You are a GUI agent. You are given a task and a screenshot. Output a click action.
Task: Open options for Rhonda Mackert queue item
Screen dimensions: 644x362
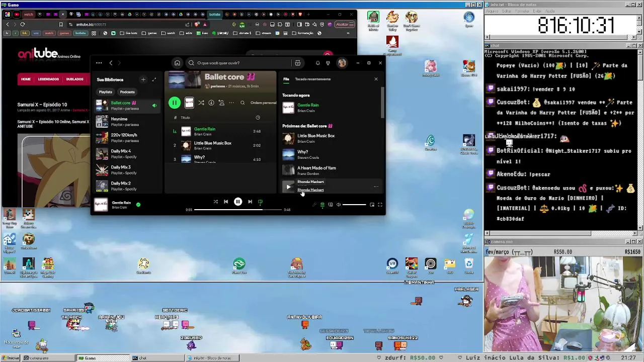tap(376, 187)
